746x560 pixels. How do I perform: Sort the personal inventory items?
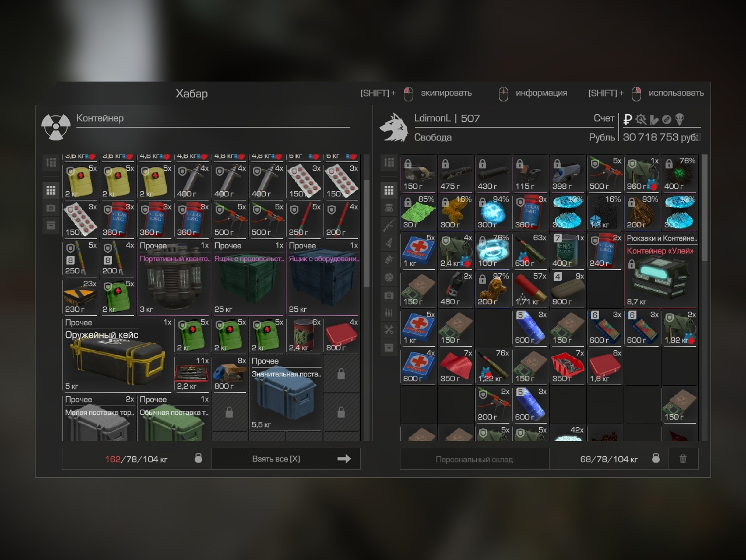click(x=389, y=163)
